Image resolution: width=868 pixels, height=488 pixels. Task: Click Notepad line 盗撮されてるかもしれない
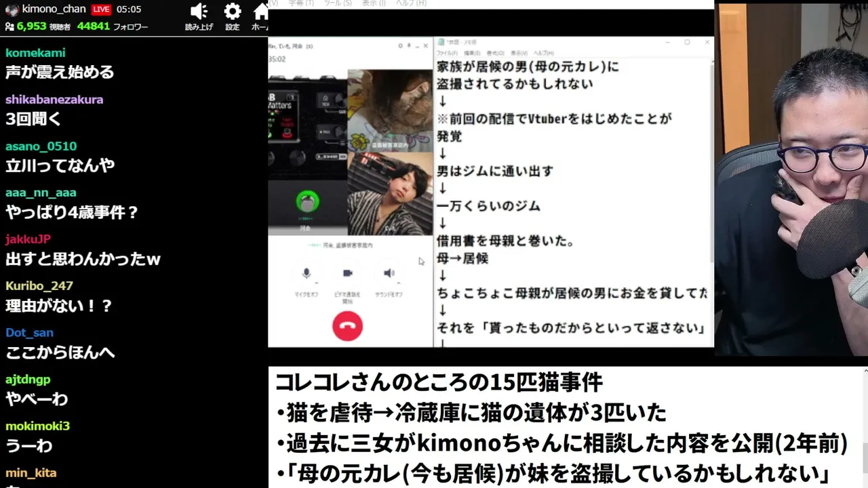click(x=515, y=84)
